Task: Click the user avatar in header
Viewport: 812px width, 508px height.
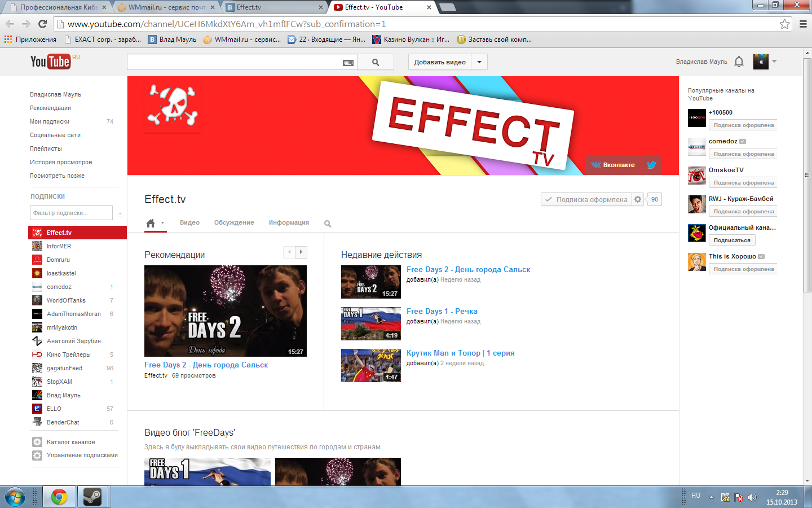Action: pos(761,62)
